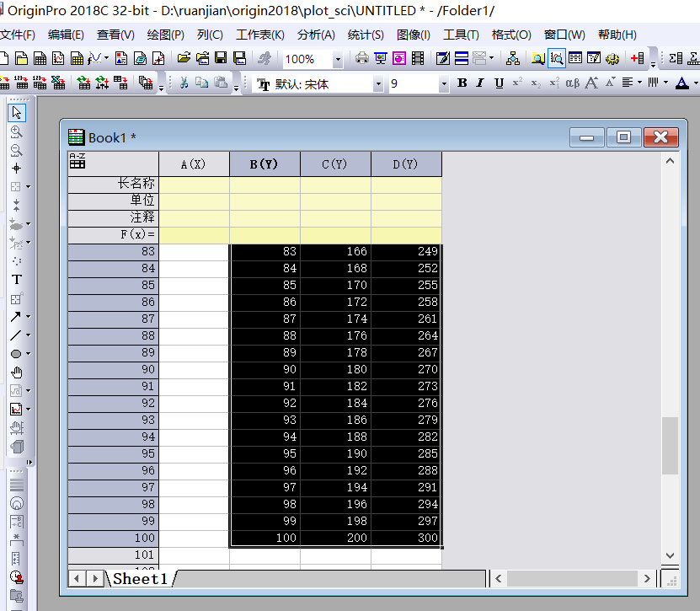Switch to the Sheet1 tab
The image size is (700, 611).
pyautogui.click(x=140, y=579)
